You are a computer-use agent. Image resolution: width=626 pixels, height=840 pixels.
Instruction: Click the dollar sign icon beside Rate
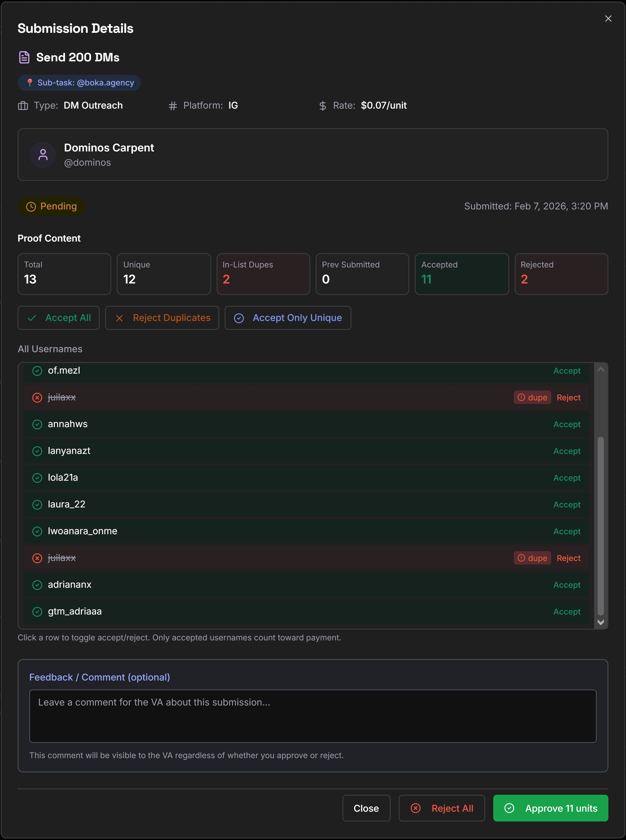click(x=322, y=106)
